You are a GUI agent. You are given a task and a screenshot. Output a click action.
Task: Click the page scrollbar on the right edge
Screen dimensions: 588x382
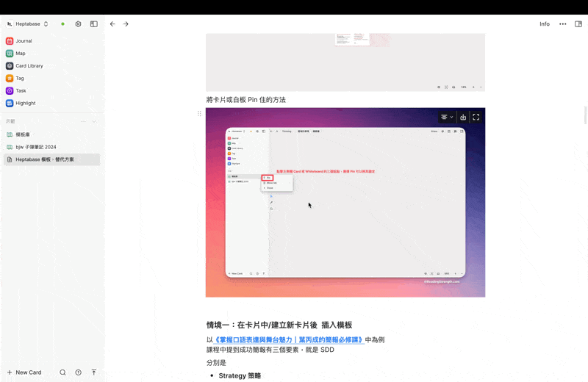[586, 115]
